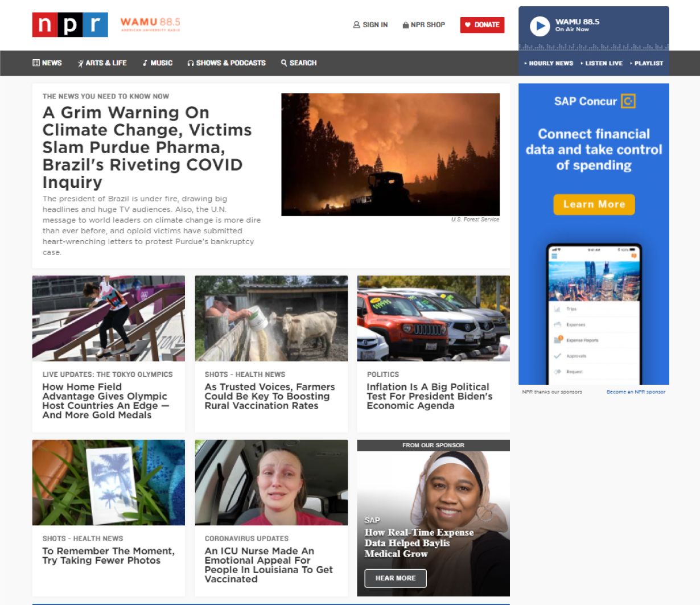Click the Sign In person icon
This screenshot has height=605, width=700.
[x=357, y=25]
